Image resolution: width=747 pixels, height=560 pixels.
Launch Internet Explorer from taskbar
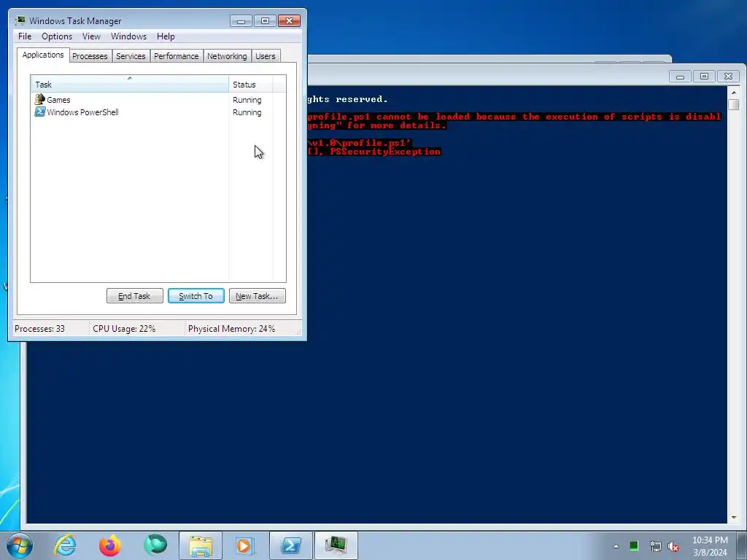click(65, 545)
